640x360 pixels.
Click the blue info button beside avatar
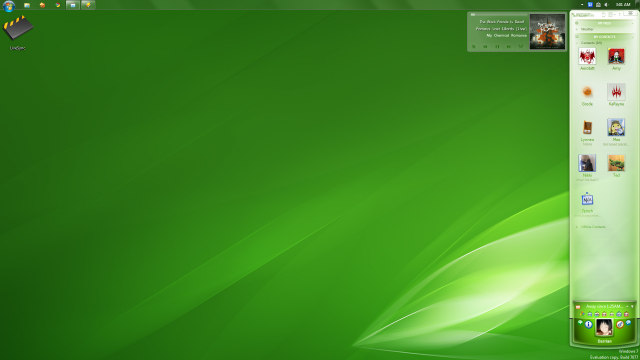589,324
